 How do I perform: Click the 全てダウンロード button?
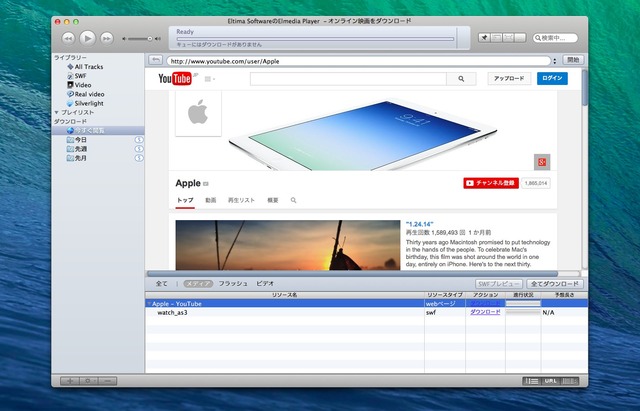click(x=555, y=284)
